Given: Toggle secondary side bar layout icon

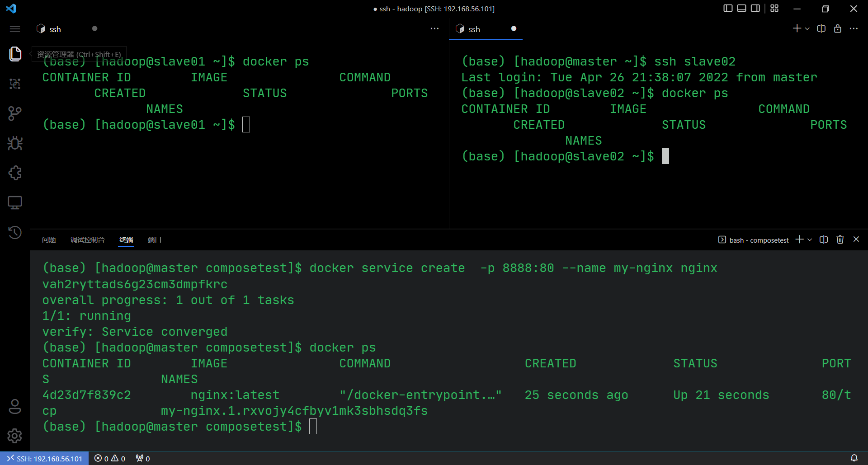Looking at the screenshot, I should pos(755,9).
